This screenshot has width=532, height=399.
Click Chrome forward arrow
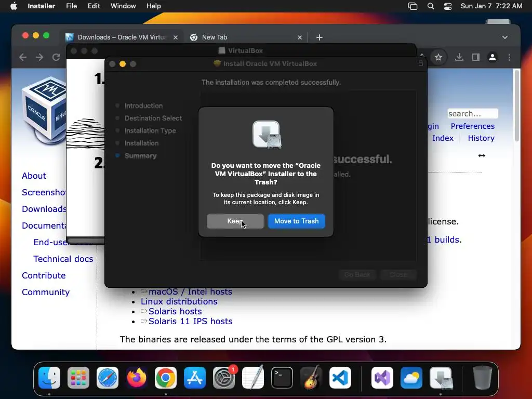39,57
